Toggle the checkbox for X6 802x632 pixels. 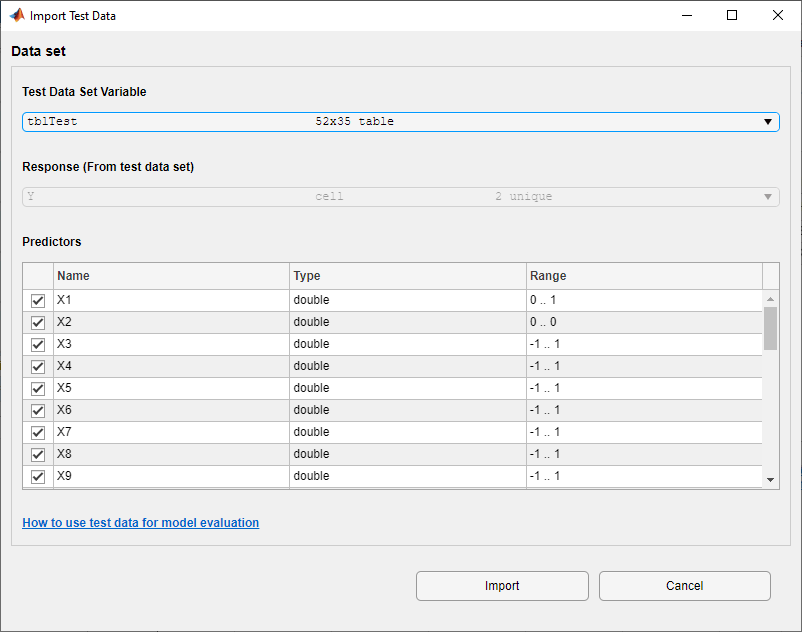point(37,410)
